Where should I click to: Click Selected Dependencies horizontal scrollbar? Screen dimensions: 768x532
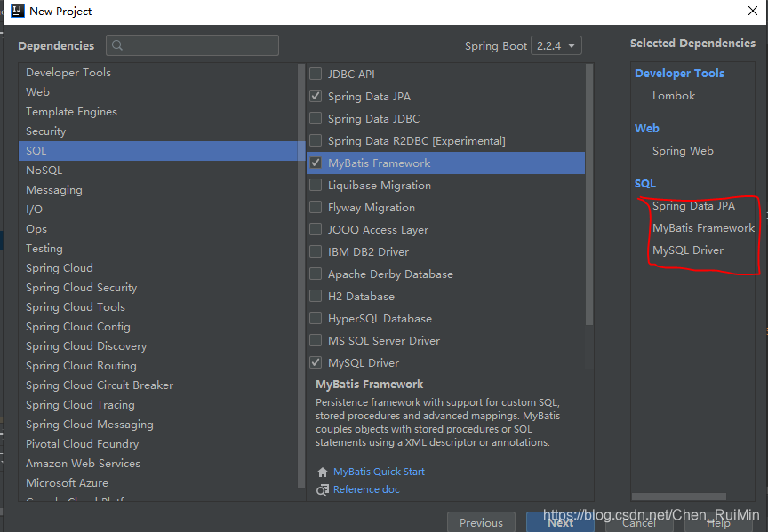point(679,496)
